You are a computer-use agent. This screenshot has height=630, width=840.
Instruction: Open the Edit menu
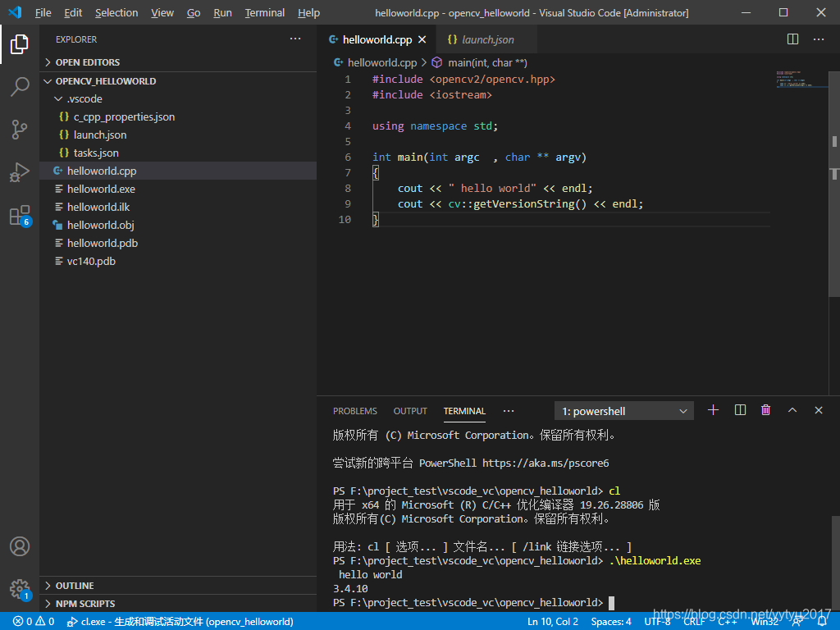point(73,12)
